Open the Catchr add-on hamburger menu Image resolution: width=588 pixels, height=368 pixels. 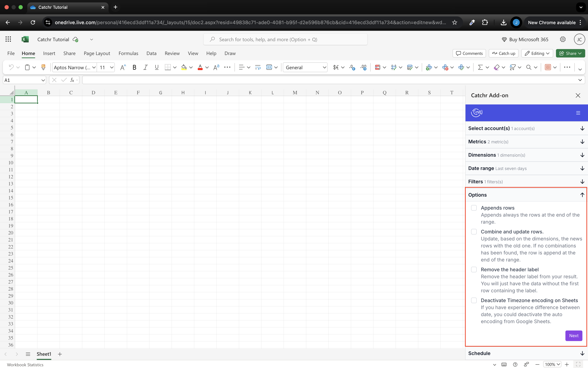[578, 113]
